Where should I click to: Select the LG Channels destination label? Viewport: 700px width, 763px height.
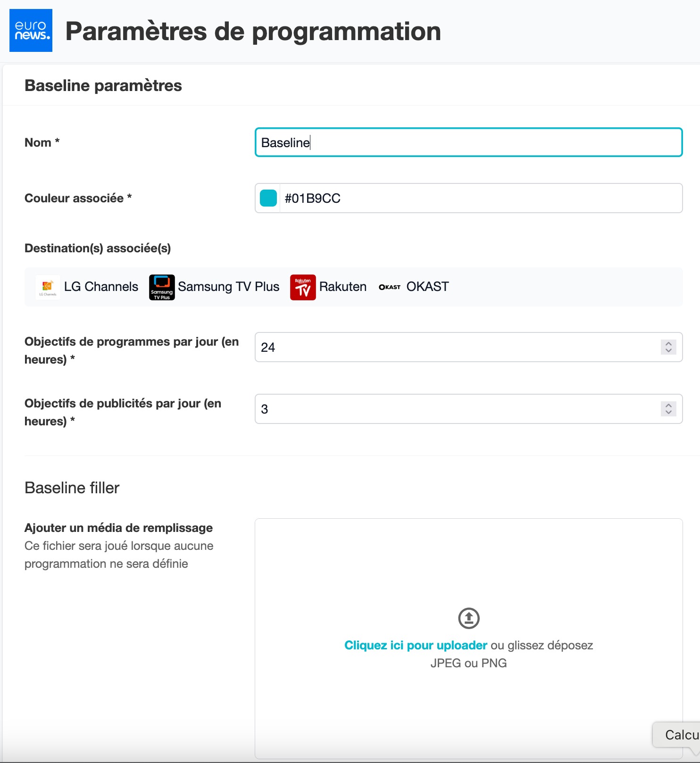coord(101,287)
